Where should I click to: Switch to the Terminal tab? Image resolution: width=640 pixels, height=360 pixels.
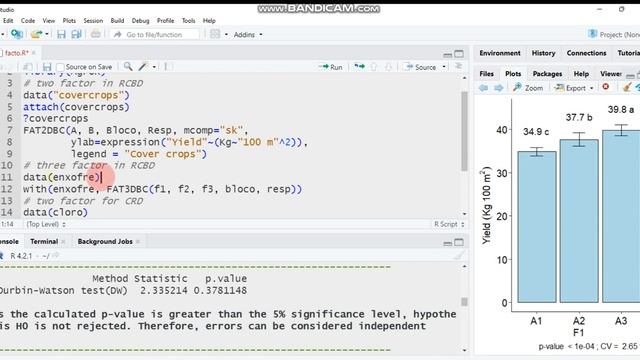pyautogui.click(x=44, y=242)
